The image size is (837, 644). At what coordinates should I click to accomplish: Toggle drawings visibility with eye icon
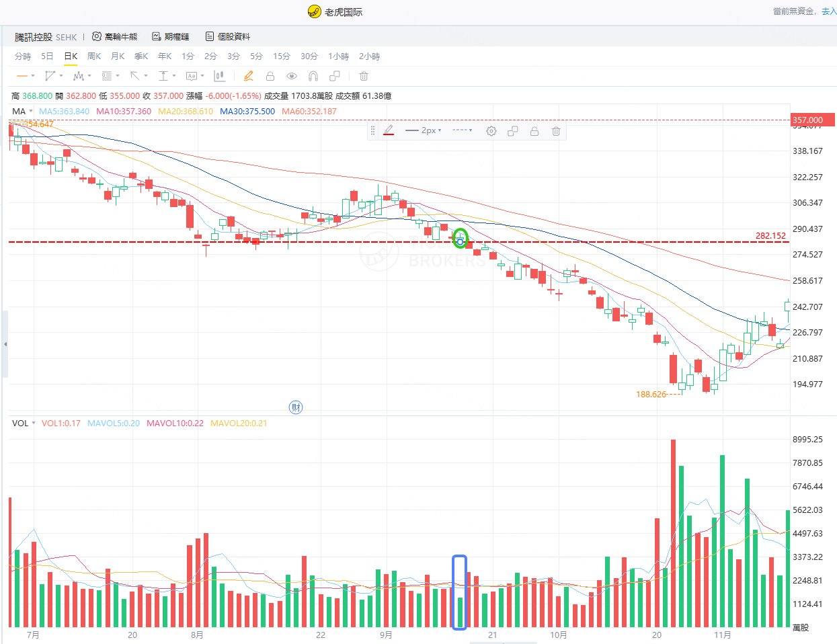[292, 76]
